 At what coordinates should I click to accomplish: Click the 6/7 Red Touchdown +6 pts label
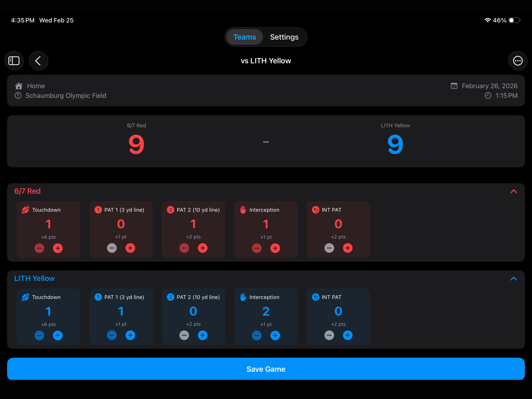48,237
